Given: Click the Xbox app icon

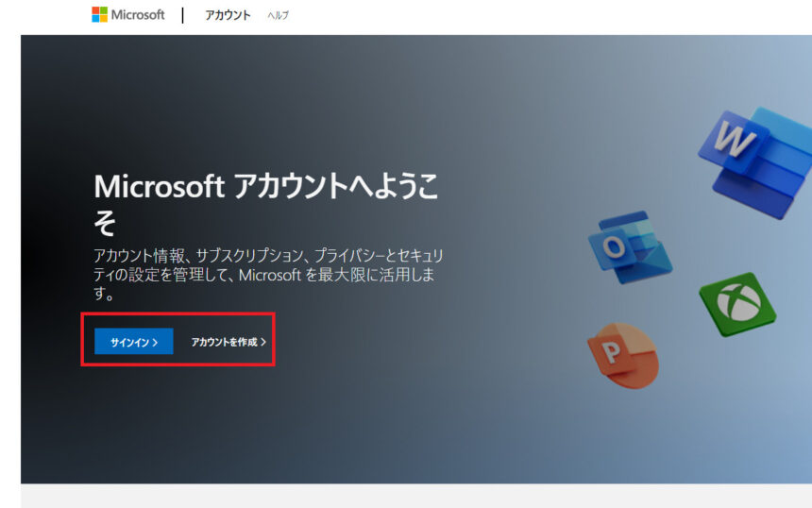Looking at the screenshot, I should pos(737,304).
